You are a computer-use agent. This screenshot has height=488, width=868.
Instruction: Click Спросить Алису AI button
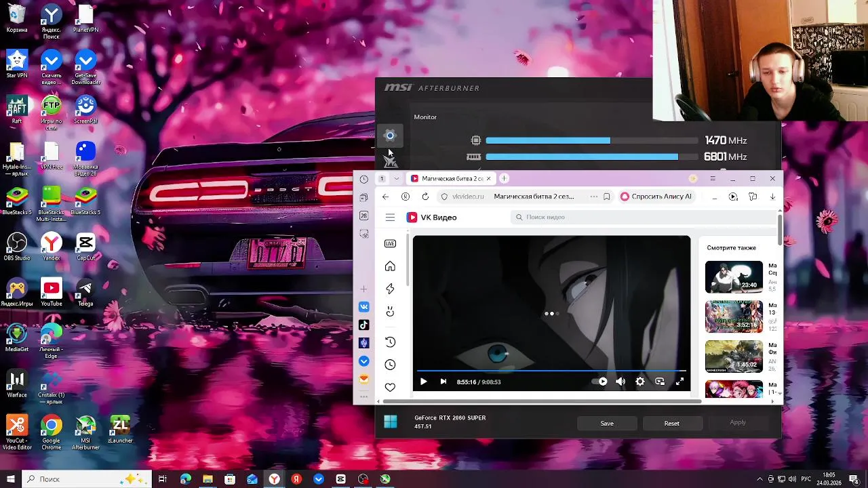tap(656, 197)
